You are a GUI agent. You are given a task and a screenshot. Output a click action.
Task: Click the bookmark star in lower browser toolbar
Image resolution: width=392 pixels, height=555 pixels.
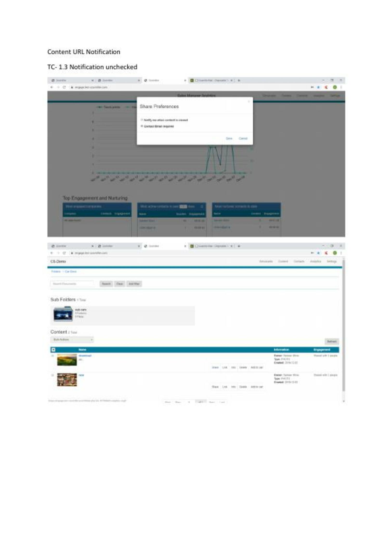click(318, 253)
